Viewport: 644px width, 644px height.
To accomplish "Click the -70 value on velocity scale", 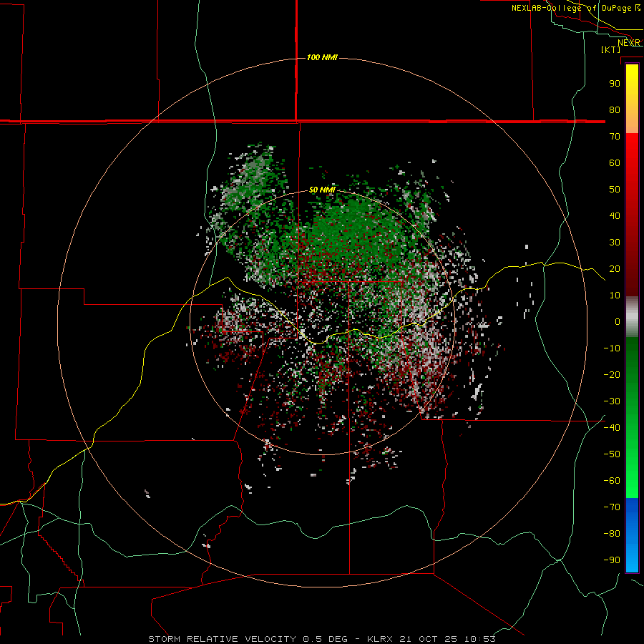I will (612, 507).
